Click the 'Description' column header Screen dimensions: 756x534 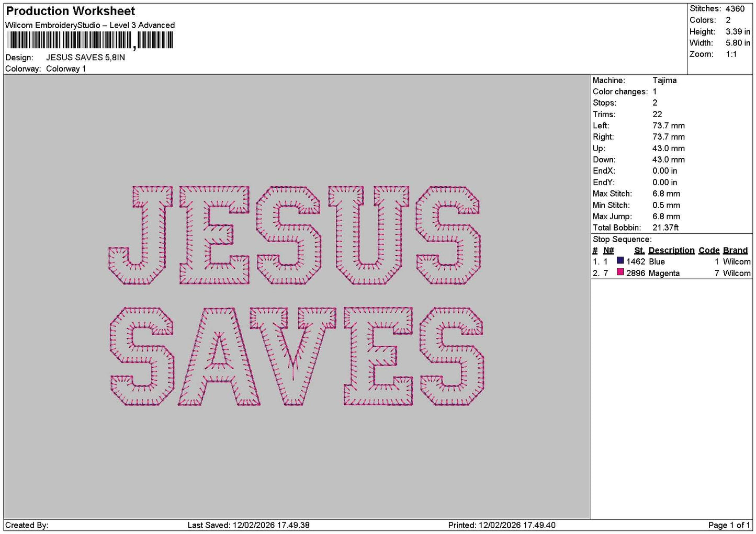671,251
